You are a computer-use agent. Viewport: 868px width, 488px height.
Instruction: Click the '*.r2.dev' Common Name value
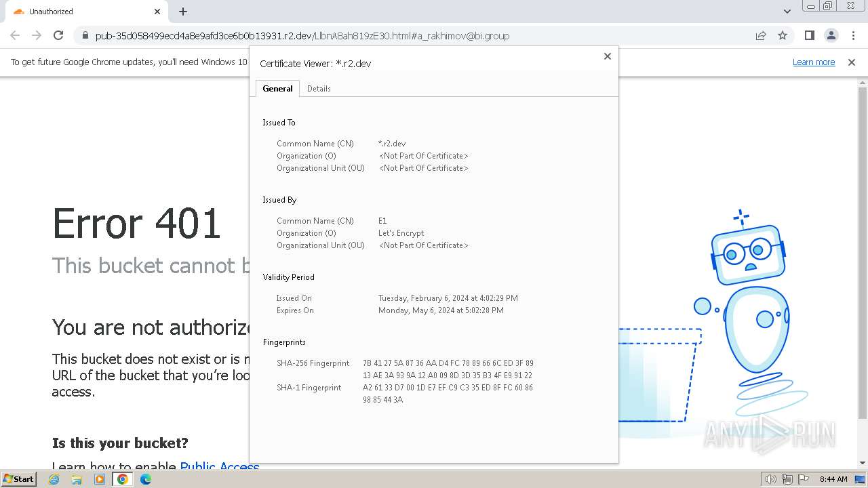coord(392,144)
